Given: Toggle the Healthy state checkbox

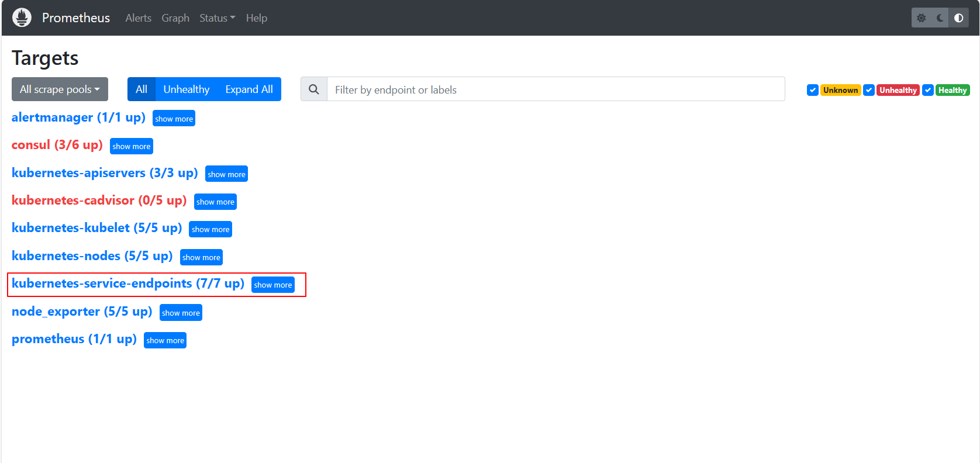Looking at the screenshot, I should (x=928, y=90).
